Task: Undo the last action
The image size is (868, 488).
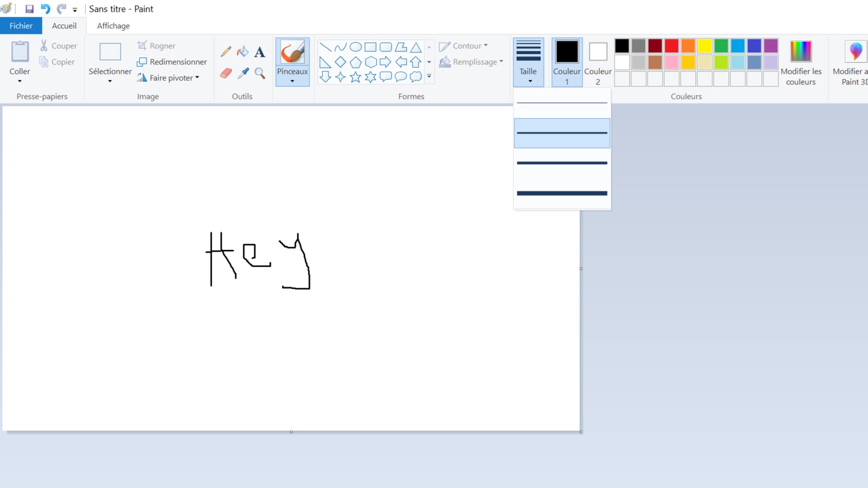Action: tap(45, 9)
